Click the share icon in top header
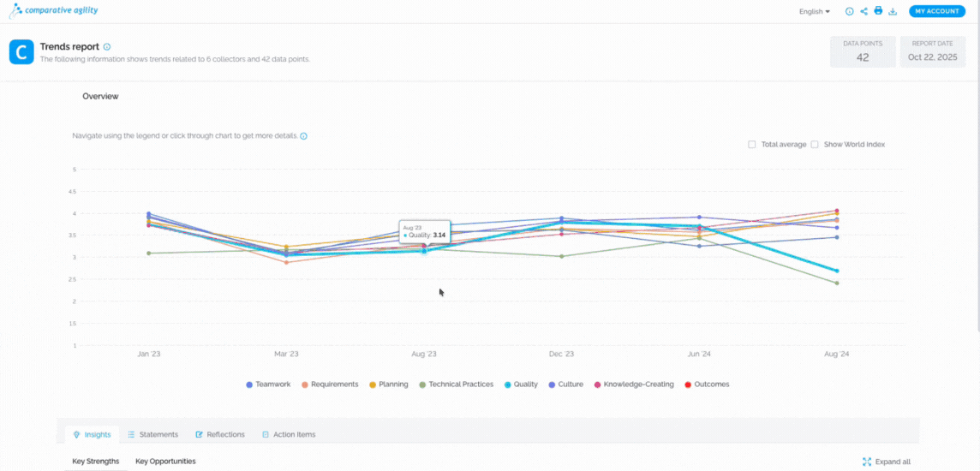This screenshot has width=980, height=471. coord(863,11)
